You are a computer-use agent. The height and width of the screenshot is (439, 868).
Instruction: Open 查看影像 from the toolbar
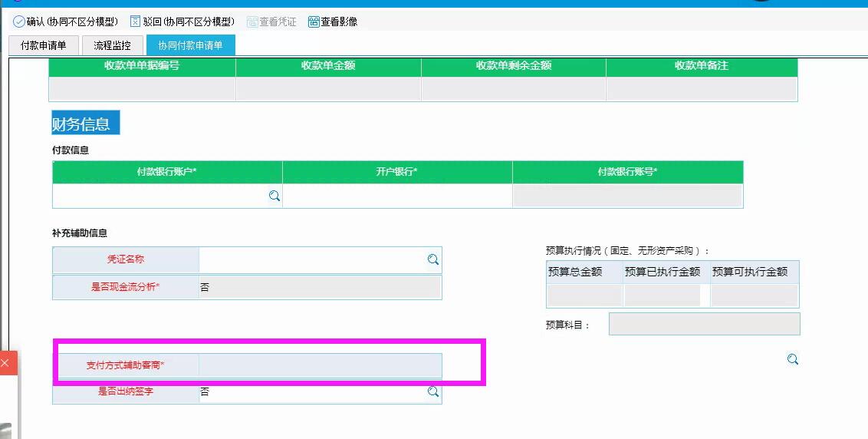tap(333, 21)
